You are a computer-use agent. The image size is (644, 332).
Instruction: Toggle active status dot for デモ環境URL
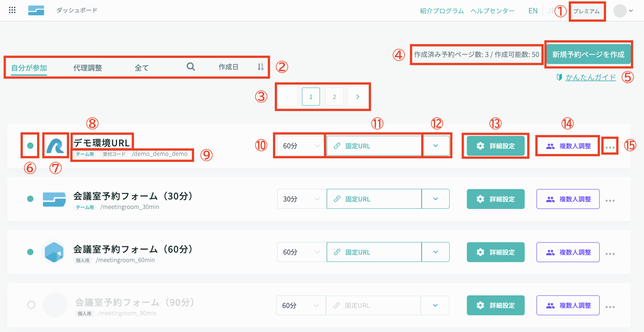(x=30, y=145)
